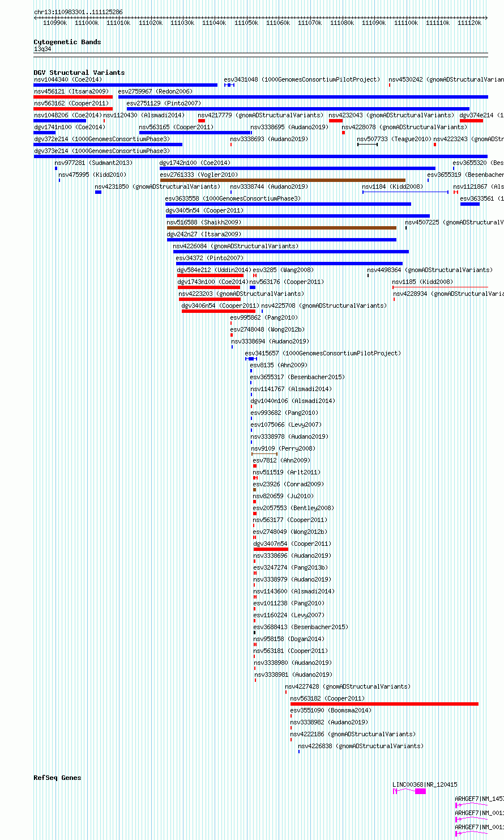Click the esv2761333 (Vogler2010) brown bar
Image resolution: width=504 pixels, height=840 pixels.
point(283,180)
